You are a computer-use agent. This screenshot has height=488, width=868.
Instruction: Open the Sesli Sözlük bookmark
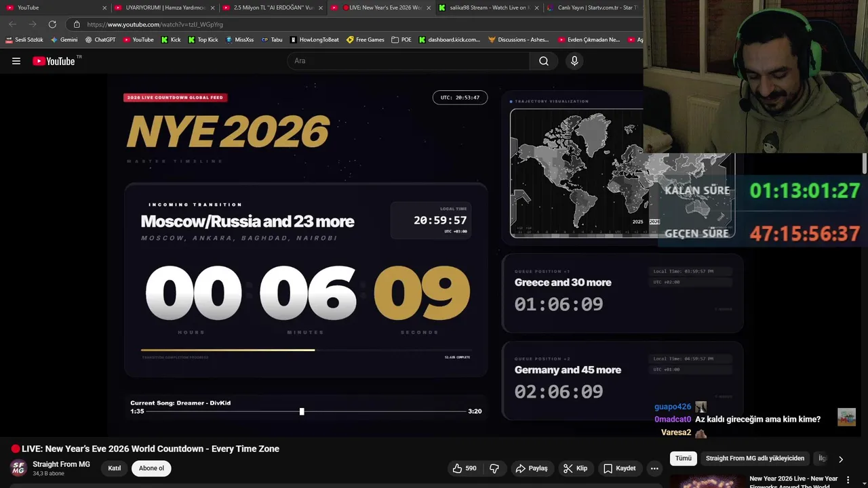click(x=24, y=40)
